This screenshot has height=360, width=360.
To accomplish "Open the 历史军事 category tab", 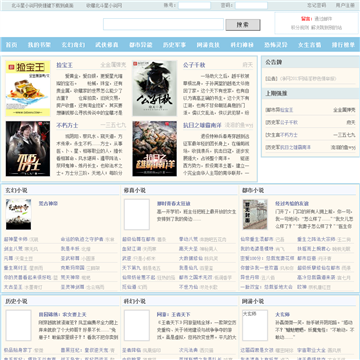I will [x=174, y=45].
